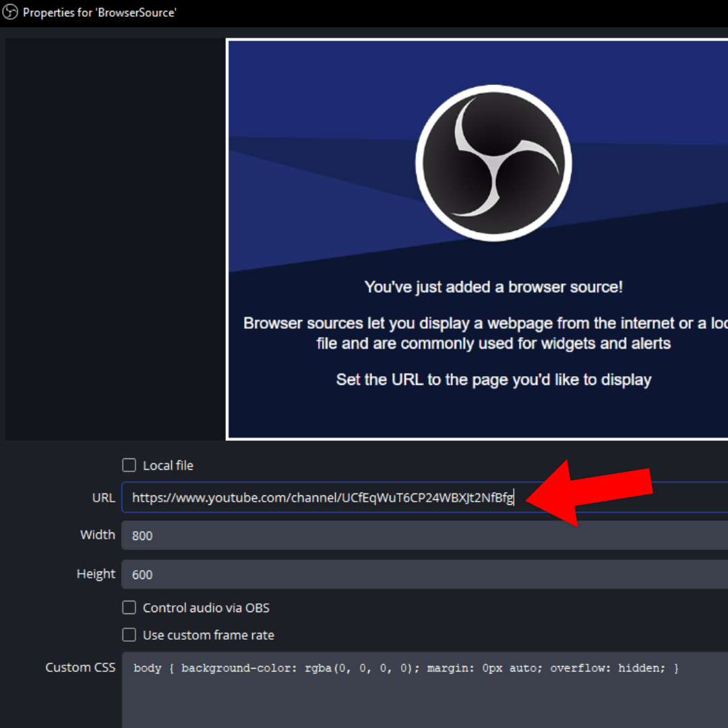
Task: Click the title bar text Properties for 'BrowserSource'
Action: point(100,13)
